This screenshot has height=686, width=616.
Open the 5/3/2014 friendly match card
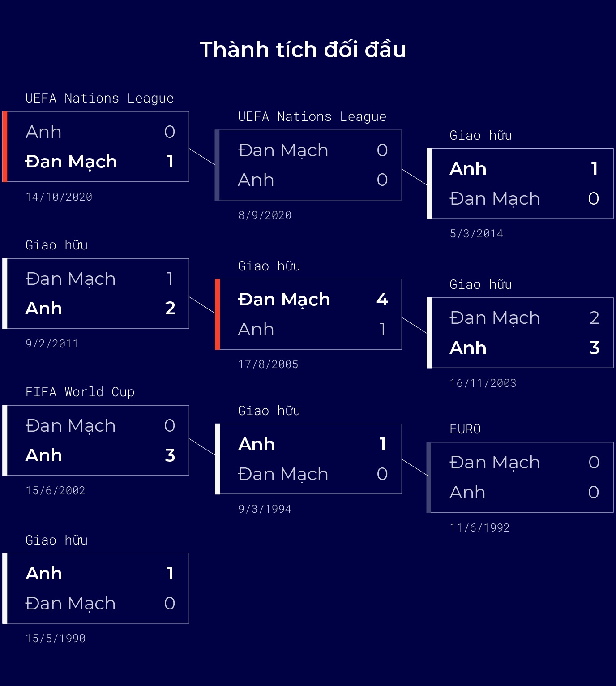[520, 184]
